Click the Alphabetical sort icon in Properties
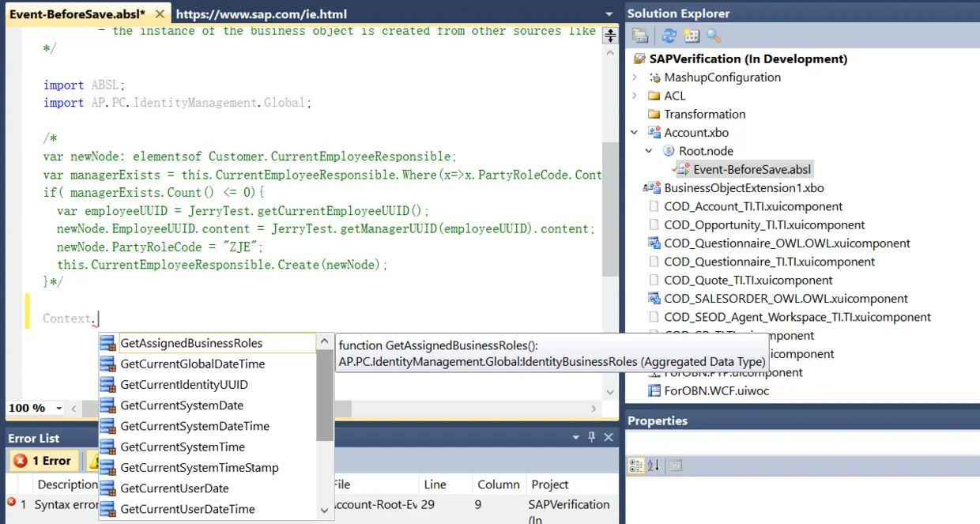Viewport: 980px width, 524px height. (x=653, y=466)
